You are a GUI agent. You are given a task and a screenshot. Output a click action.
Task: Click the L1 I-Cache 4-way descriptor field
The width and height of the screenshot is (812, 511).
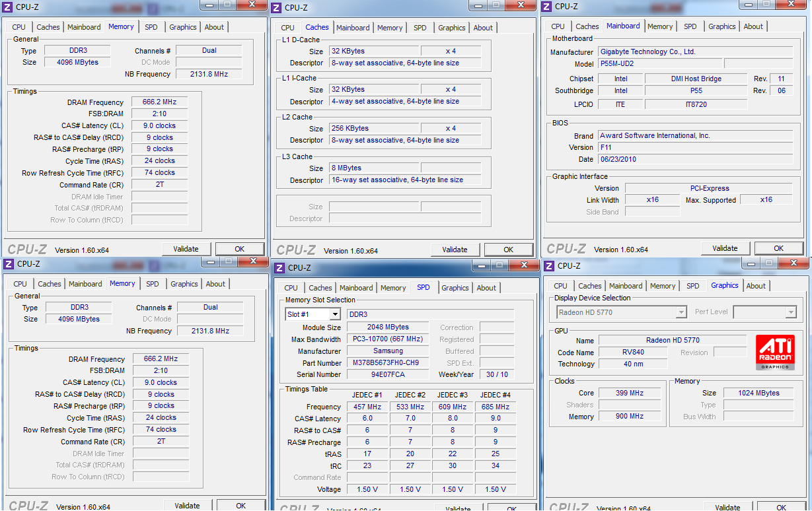405,101
